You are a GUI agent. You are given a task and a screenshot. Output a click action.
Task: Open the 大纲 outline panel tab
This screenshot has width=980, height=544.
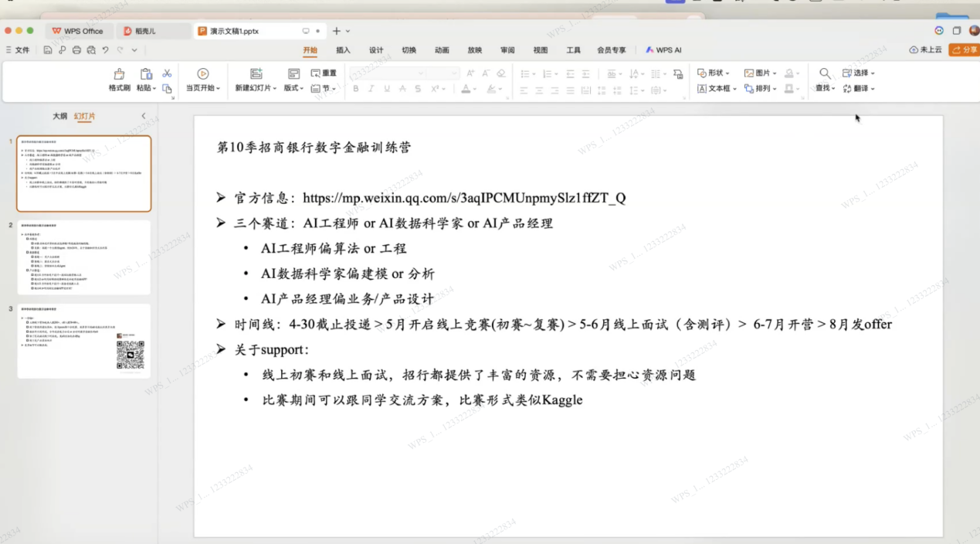click(59, 116)
